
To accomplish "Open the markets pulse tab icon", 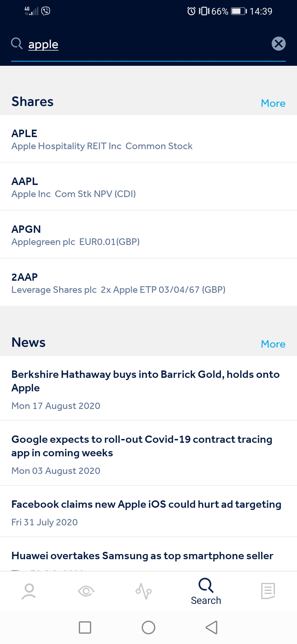I will tap(144, 591).
